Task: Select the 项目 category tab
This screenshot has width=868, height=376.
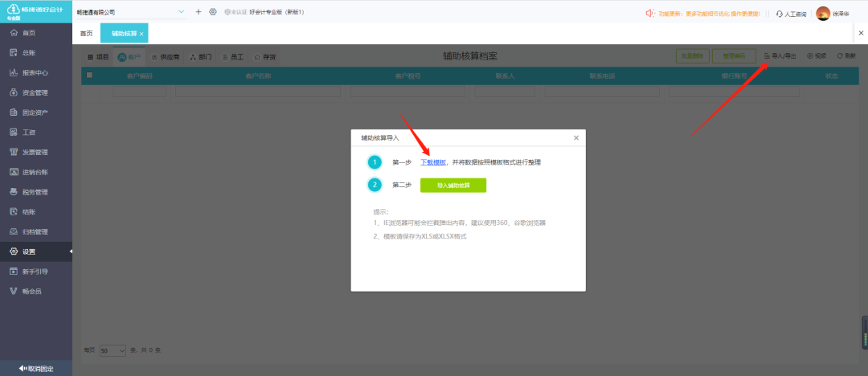Action: pos(99,56)
